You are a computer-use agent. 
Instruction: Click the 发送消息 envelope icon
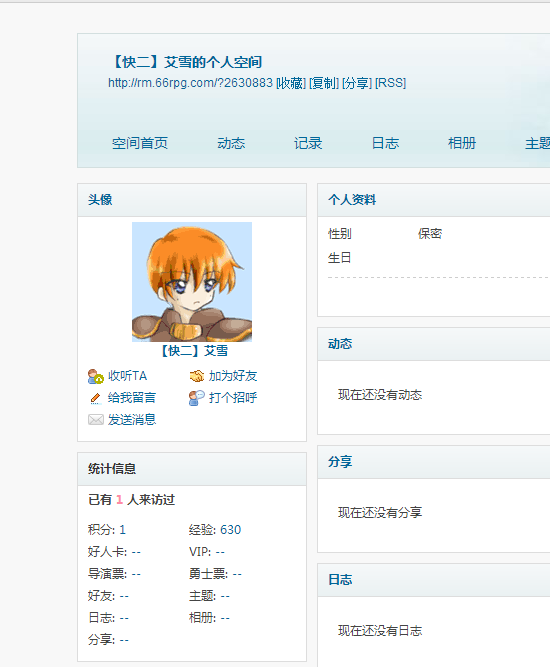(x=96, y=420)
